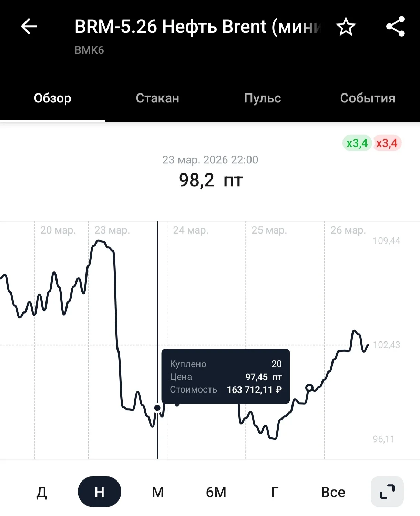The height and width of the screenshot is (516, 420).
Task: Switch to the Стакан tab
Action: (x=157, y=98)
